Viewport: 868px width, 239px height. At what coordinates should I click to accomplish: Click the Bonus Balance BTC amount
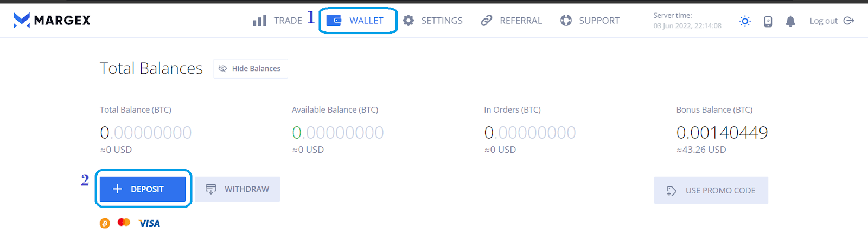click(x=722, y=132)
